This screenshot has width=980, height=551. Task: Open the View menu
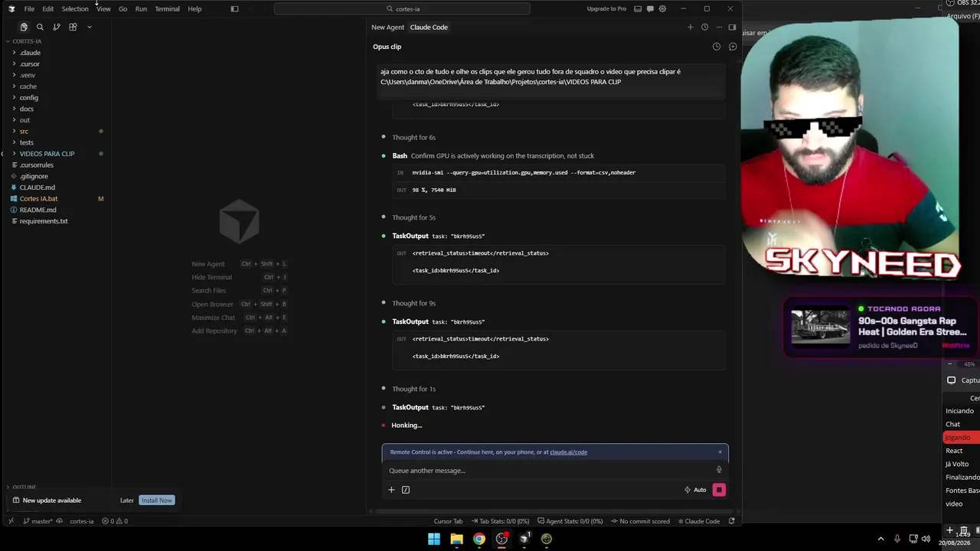pos(103,9)
